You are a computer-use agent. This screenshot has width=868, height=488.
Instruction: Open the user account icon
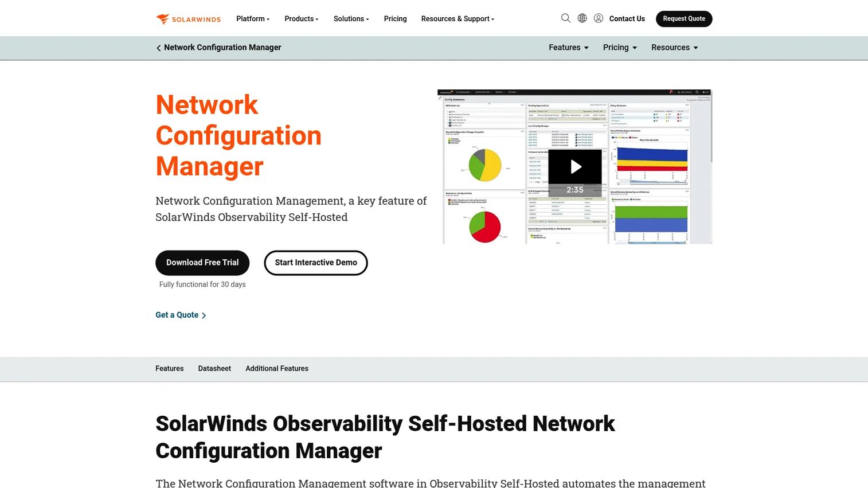(599, 18)
